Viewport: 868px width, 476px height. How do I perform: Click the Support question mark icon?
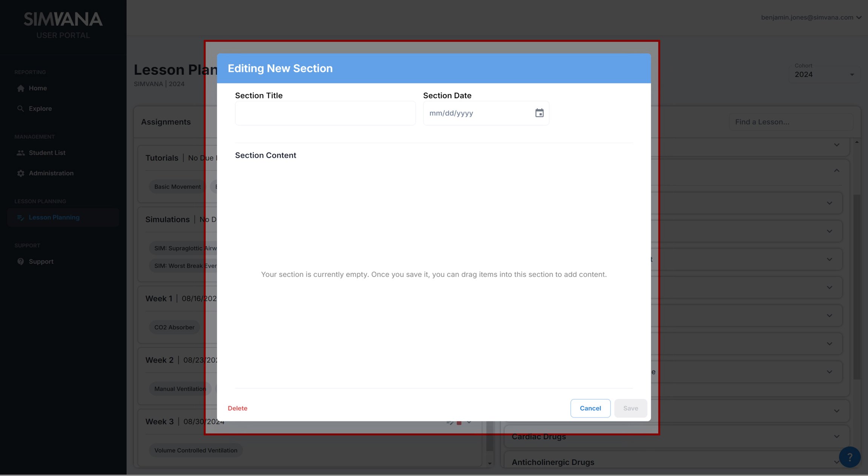click(21, 261)
